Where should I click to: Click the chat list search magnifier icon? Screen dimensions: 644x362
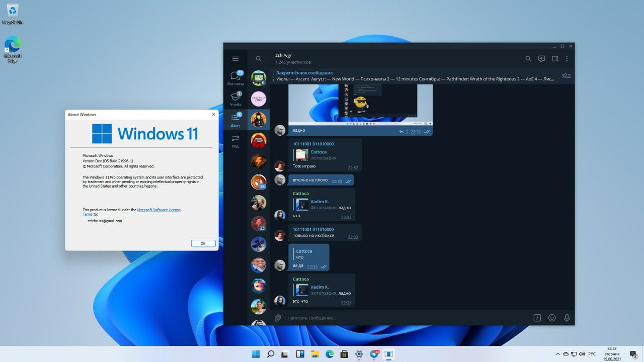pyautogui.click(x=259, y=59)
